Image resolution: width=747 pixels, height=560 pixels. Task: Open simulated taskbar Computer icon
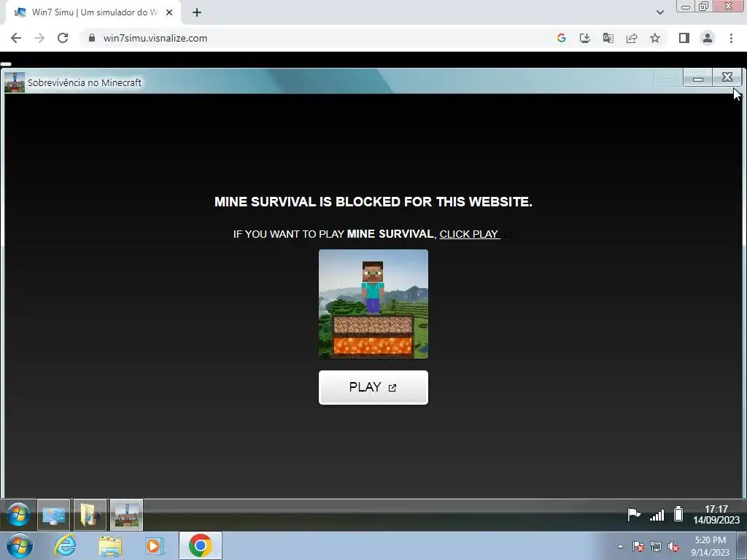tap(53, 515)
